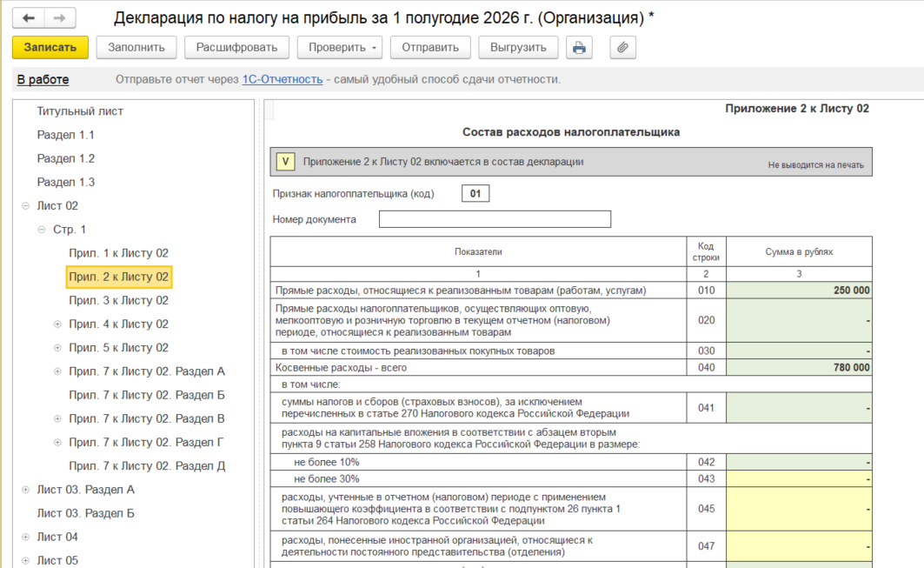Collapse the Стр. 1 tree node
924x568 pixels.
click(41, 230)
